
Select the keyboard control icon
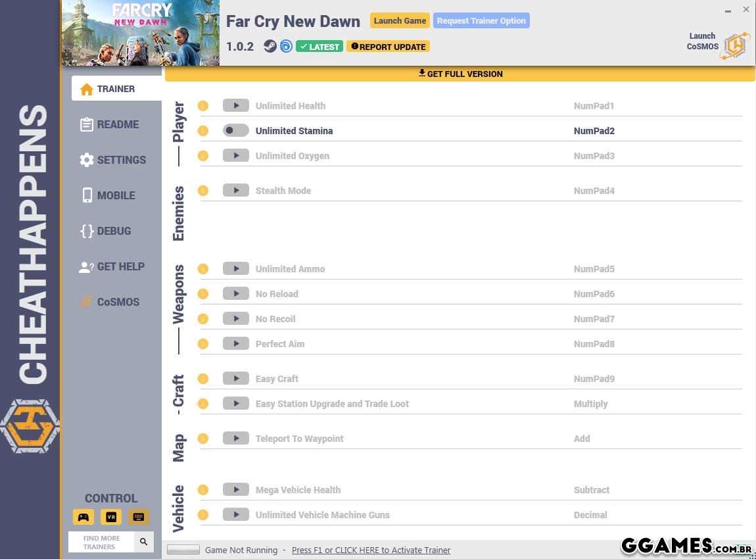138,517
